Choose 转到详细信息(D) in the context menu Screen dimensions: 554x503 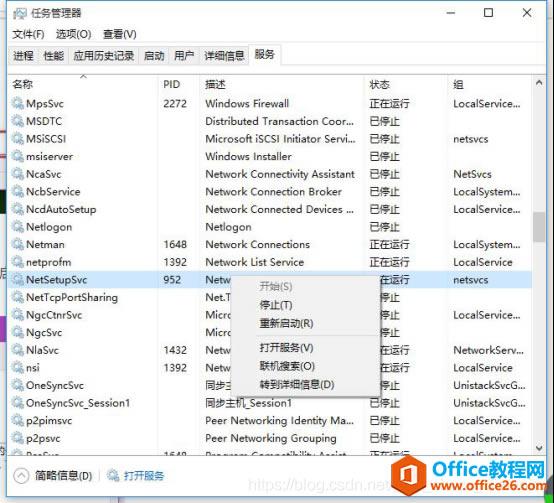[x=297, y=385]
